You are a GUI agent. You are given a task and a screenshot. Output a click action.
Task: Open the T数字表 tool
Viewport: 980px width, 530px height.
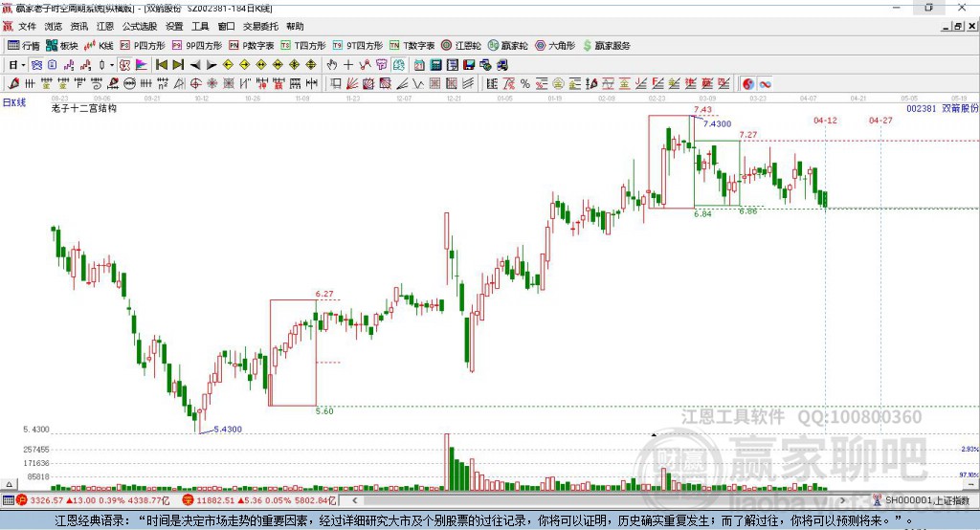tap(412, 46)
